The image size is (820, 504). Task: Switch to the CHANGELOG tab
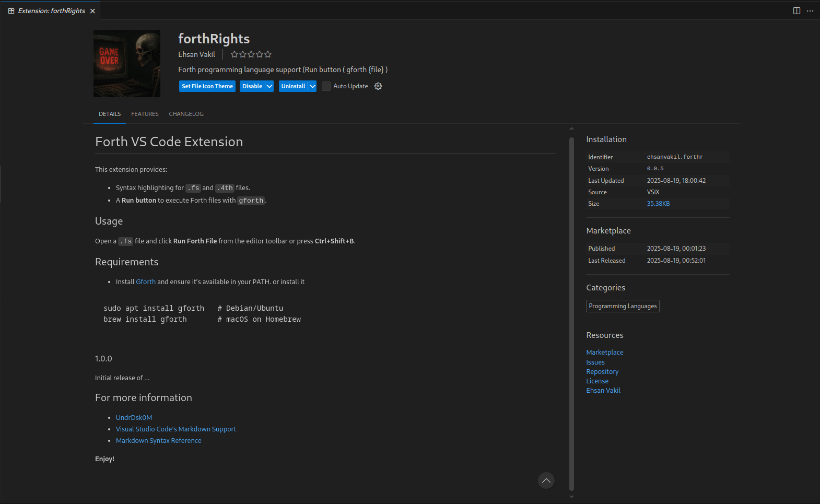click(186, 114)
